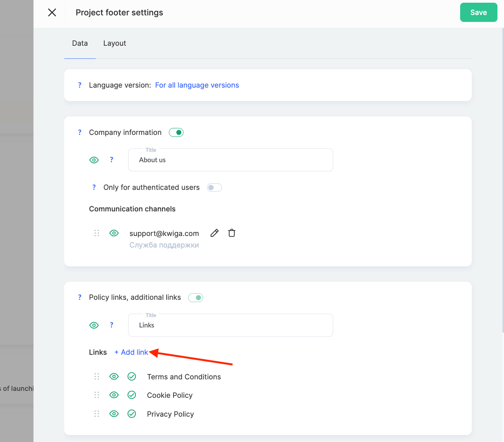Switch to the Layout tab
Image resolution: width=504 pixels, height=442 pixels.
click(x=115, y=43)
